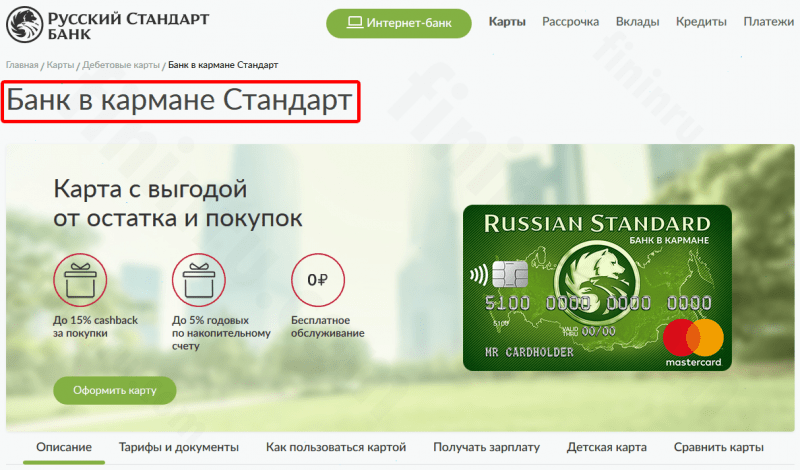The height and width of the screenshot is (470, 800).
Task: Click the Russian Standard Bank bear logo
Action: click(24, 24)
